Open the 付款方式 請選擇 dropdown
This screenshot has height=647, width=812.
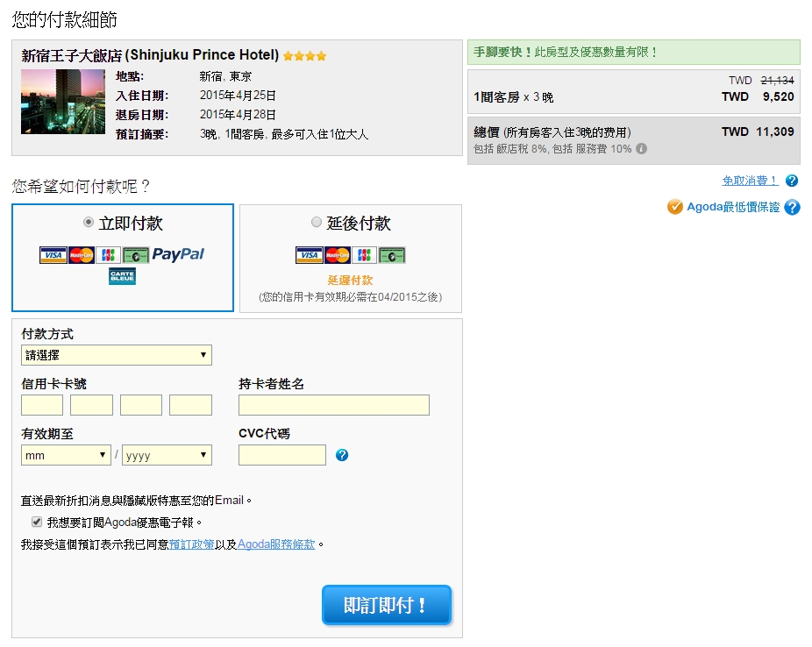point(117,355)
